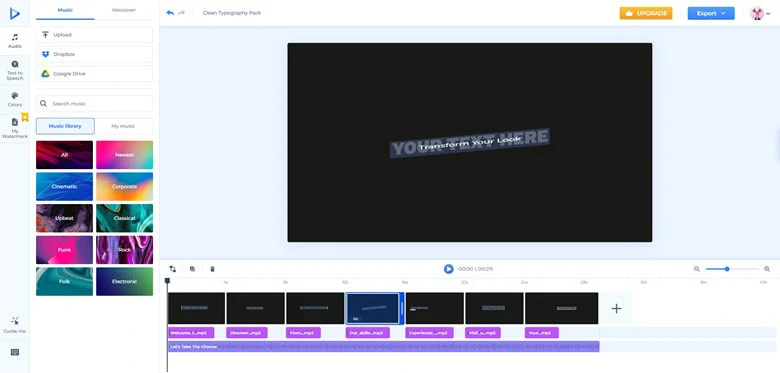Select the seventh scene thumbnail in timeline

(562, 308)
